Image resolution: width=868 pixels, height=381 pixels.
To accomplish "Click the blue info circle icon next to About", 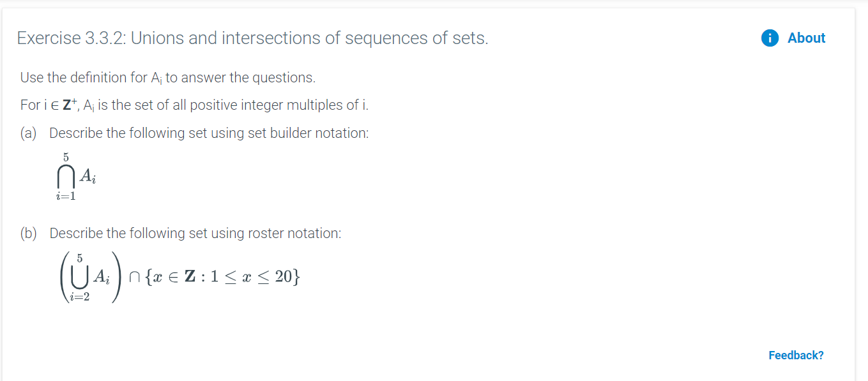I will (x=770, y=38).
